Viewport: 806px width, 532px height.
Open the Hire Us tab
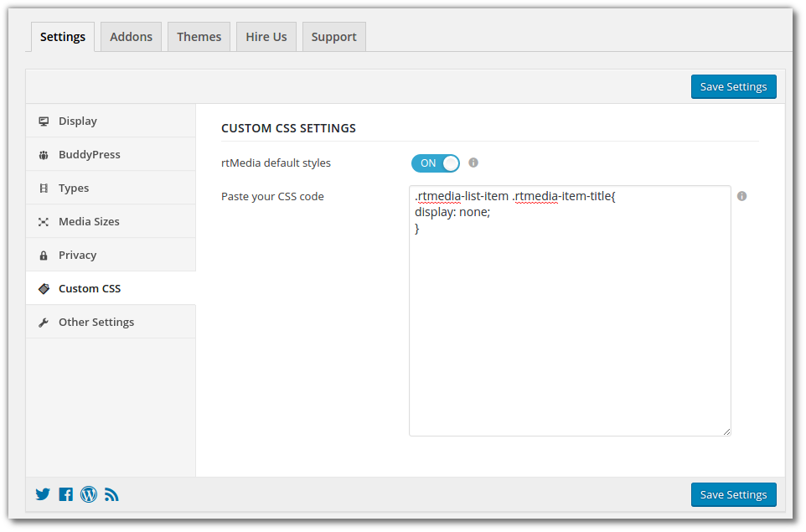pos(266,36)
